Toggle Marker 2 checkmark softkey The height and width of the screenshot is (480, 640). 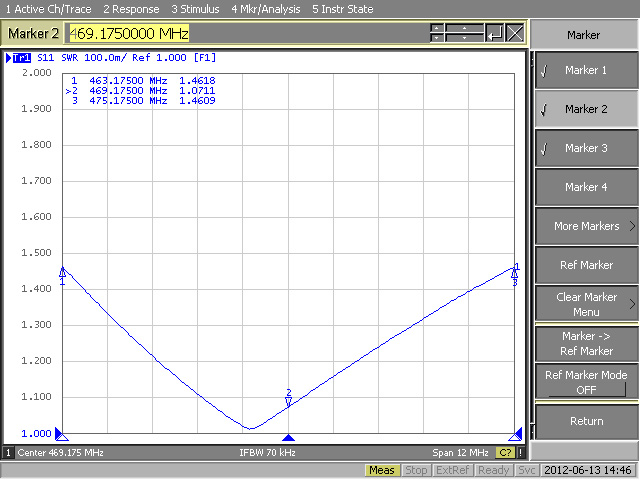585,109
